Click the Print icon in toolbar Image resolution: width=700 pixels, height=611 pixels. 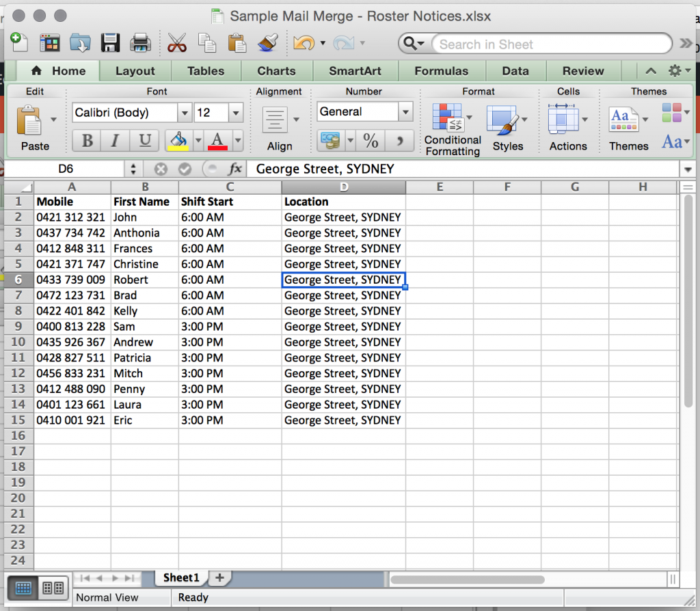140,43
